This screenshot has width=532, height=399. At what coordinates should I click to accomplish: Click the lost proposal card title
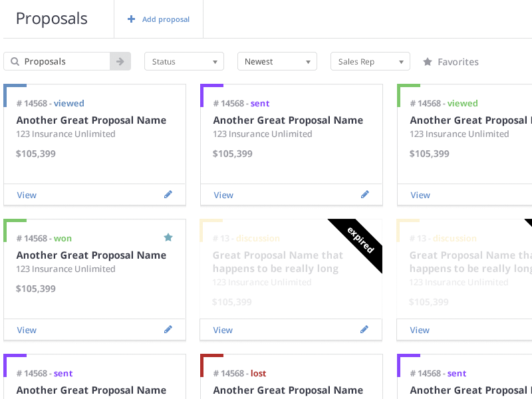coord(288,390)
